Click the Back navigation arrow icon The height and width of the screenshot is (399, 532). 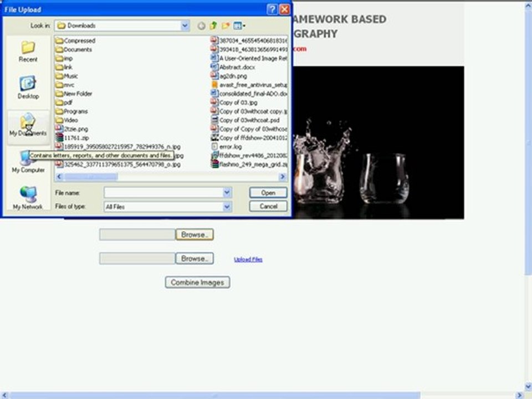point(201,26)
